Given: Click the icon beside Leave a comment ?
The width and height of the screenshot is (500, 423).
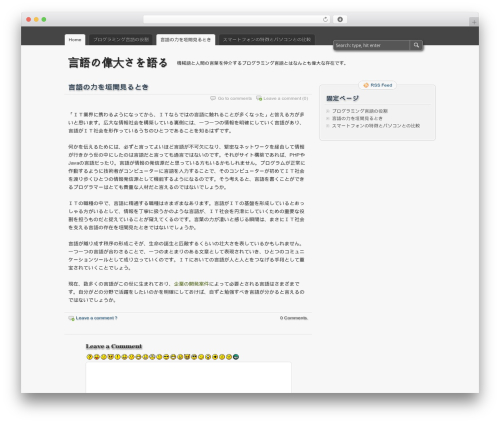Looking at the screenshot, I should [71, 318].
